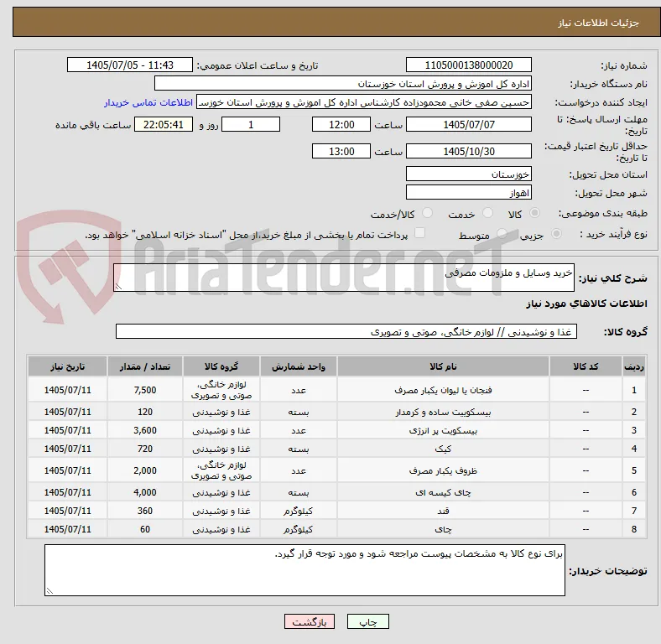Viewport: 661px width, 644px height.
Task: Select the کالا radio button
Action: pos(534,213)
